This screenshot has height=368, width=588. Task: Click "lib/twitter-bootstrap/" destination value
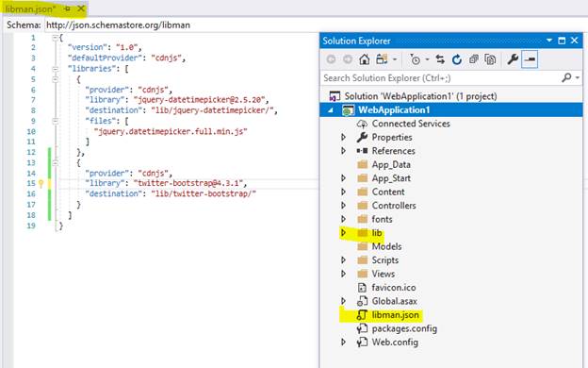[204, 193]
